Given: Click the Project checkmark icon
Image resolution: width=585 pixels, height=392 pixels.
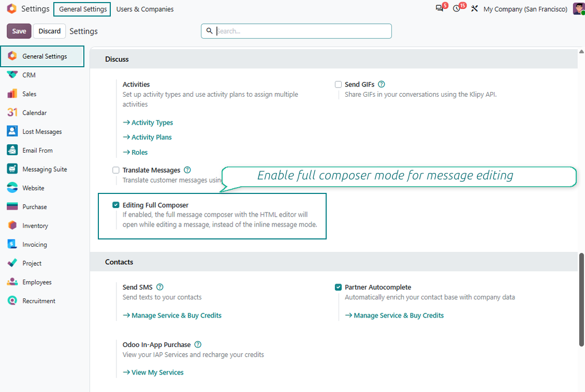Looking at the screenshot, I should tap(12, 263).
